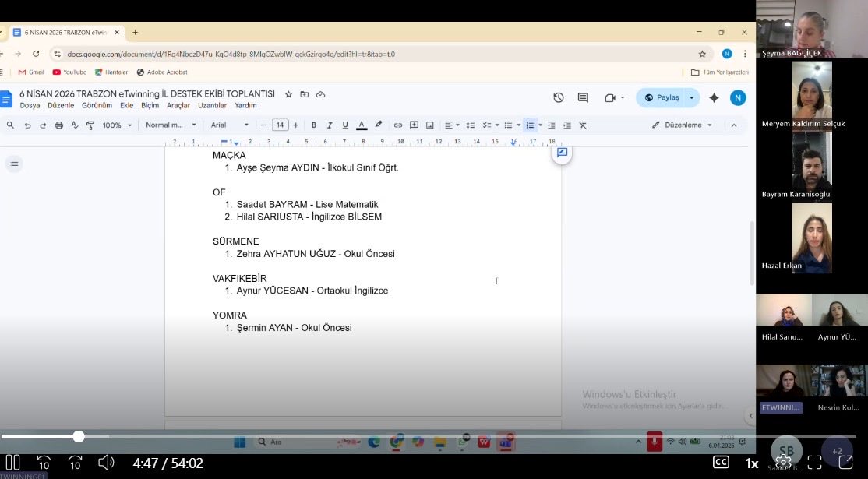Open the Haritalar bookmark
Viewport: 868px width, 479px height.
pos(111,72)
